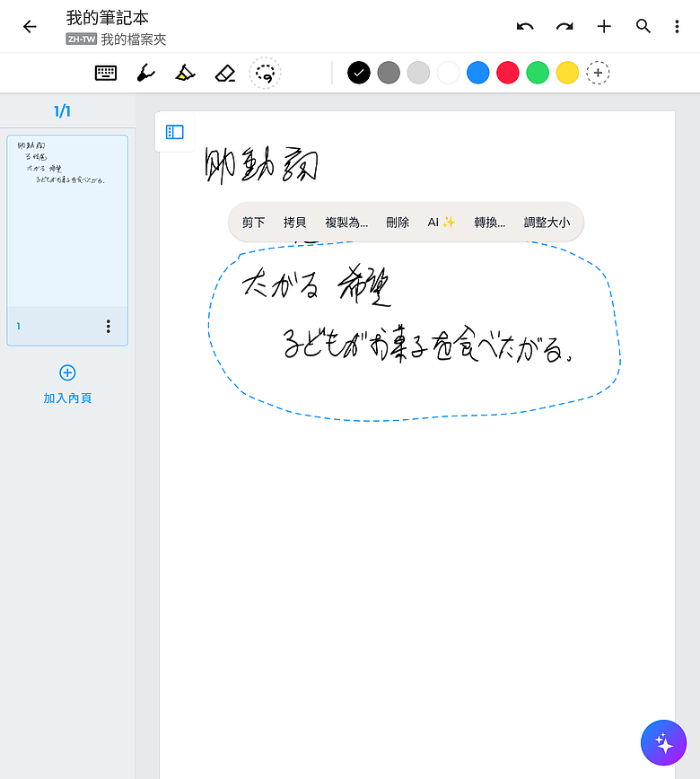
Task: Pick the yellow color swatch
Action: 567,73
